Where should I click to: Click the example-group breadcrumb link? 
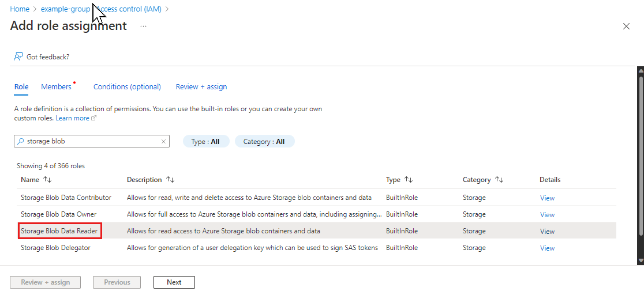[x=65, y=9]
